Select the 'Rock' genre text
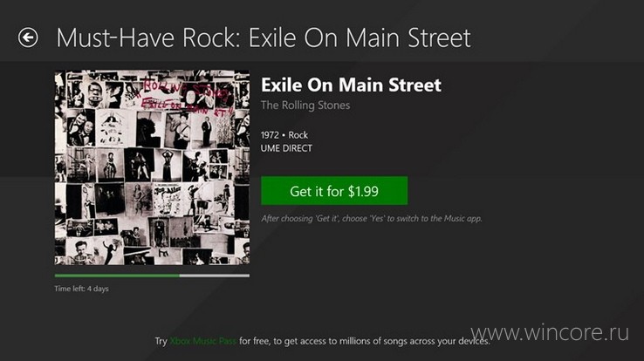The image size is (644, 361). click(298, 135)
